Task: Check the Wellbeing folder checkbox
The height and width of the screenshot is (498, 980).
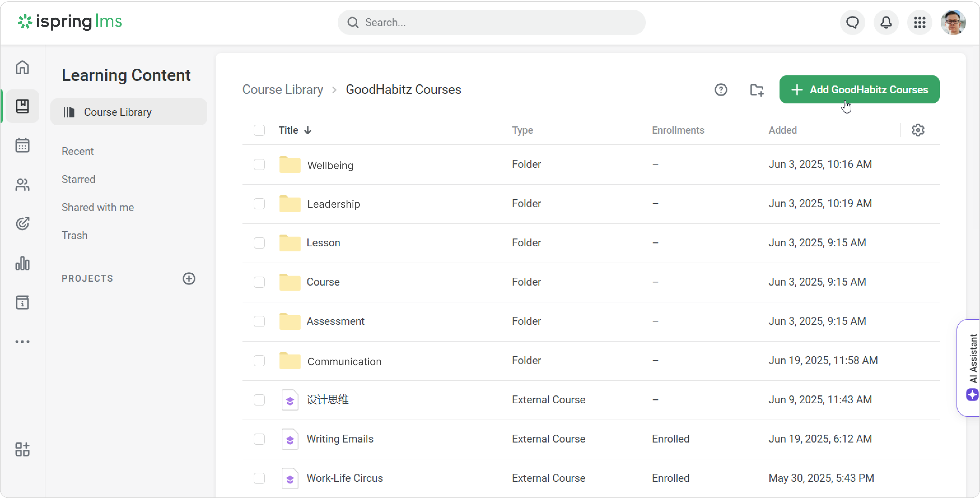Action: click(x=259, y=165)
